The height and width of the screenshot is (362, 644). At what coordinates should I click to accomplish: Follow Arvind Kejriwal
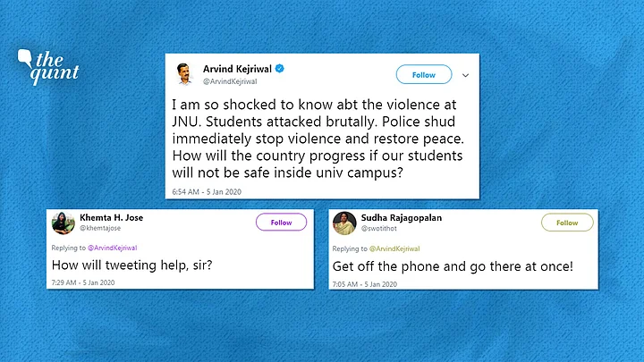tap(424, 75)
